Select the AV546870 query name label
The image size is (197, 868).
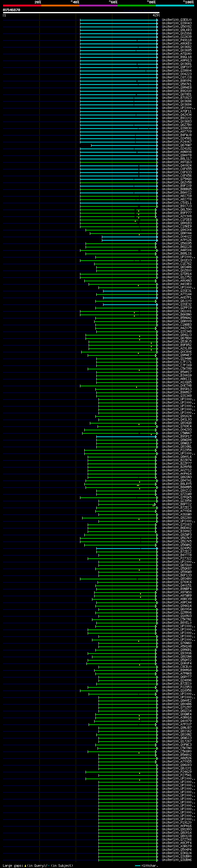coord(11,10)
